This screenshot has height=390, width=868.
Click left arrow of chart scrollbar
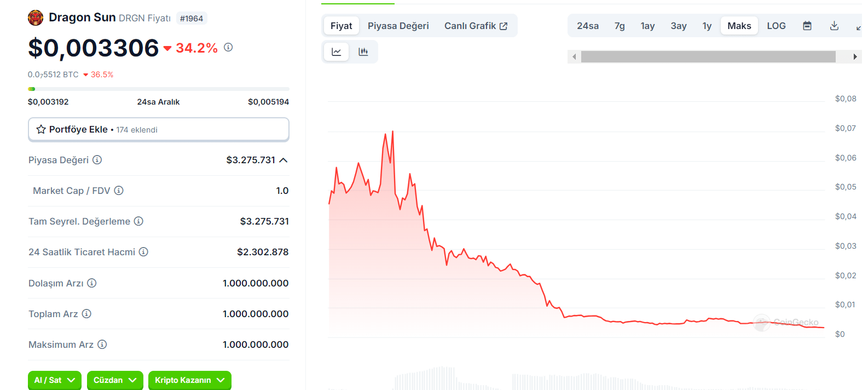point(574,57)
